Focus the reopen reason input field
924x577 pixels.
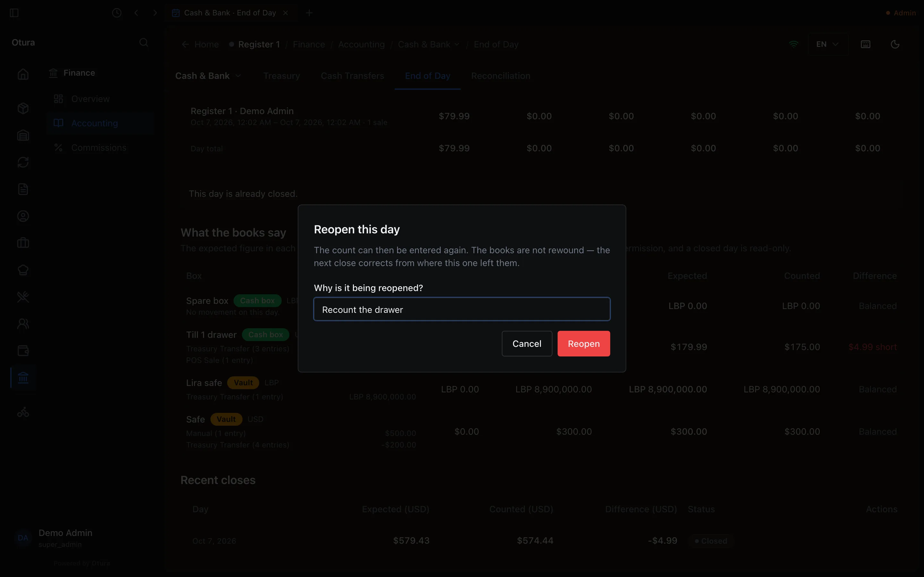point(462,309)
